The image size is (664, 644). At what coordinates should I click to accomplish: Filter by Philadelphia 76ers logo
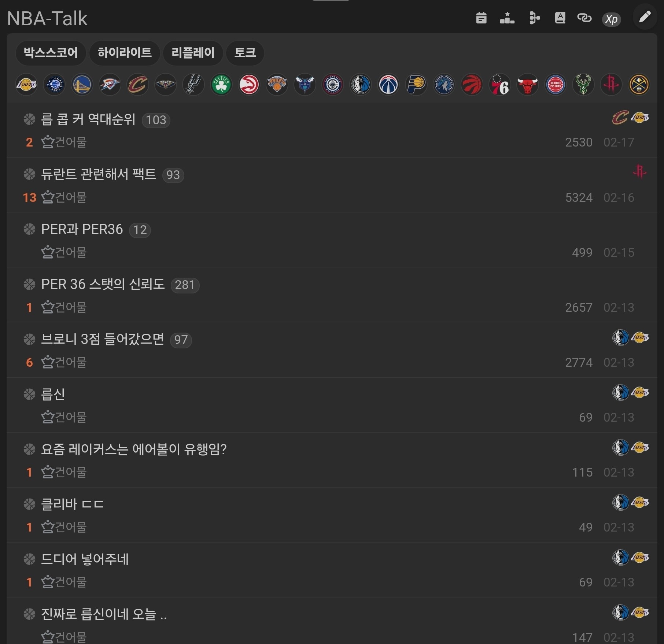click(500, 85)
